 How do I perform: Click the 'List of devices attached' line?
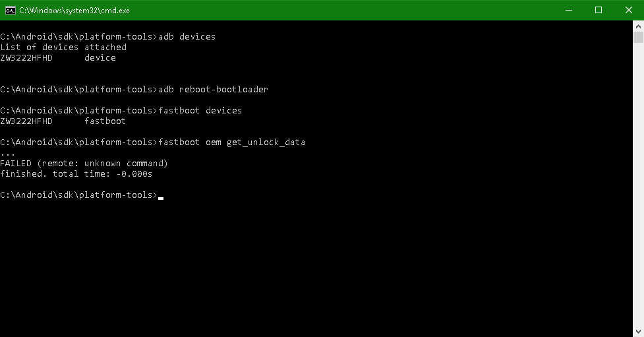(63, 47)
